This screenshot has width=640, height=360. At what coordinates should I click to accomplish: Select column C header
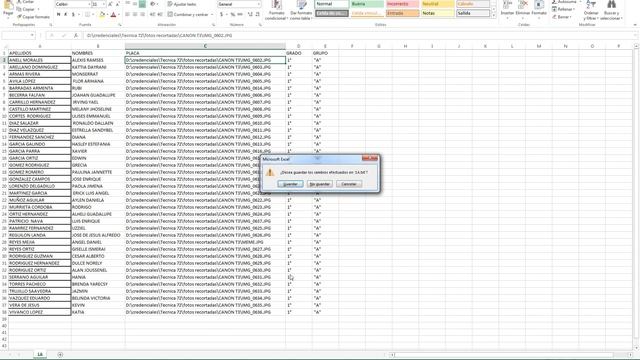tap(205, 46)
